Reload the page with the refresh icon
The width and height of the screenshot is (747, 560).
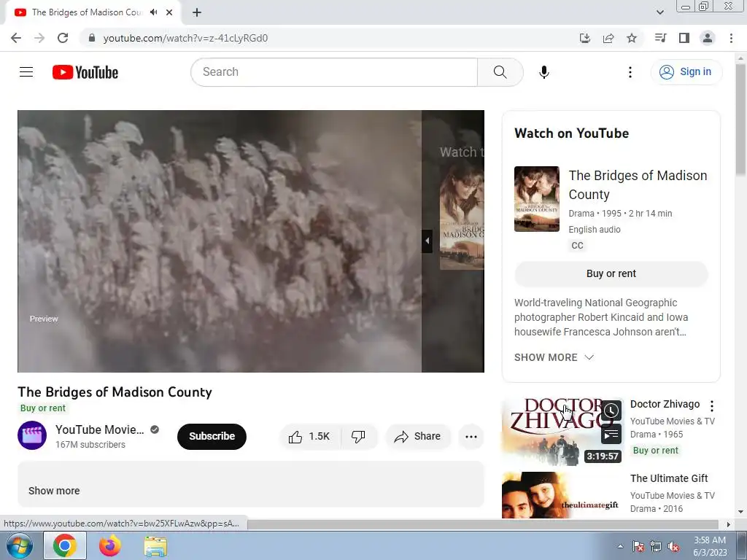click(x=63, y=38)
